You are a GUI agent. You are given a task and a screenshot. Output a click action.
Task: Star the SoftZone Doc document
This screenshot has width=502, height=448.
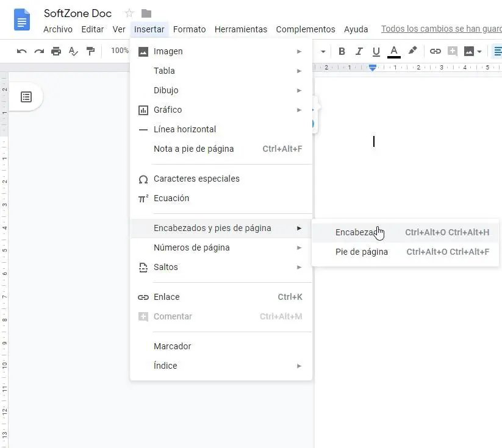(x=129, y=13)
